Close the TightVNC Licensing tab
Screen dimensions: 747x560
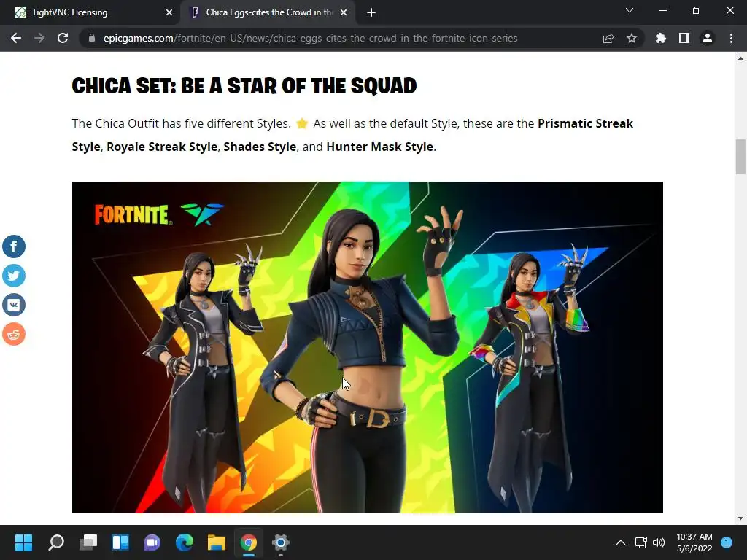(169, 12)
